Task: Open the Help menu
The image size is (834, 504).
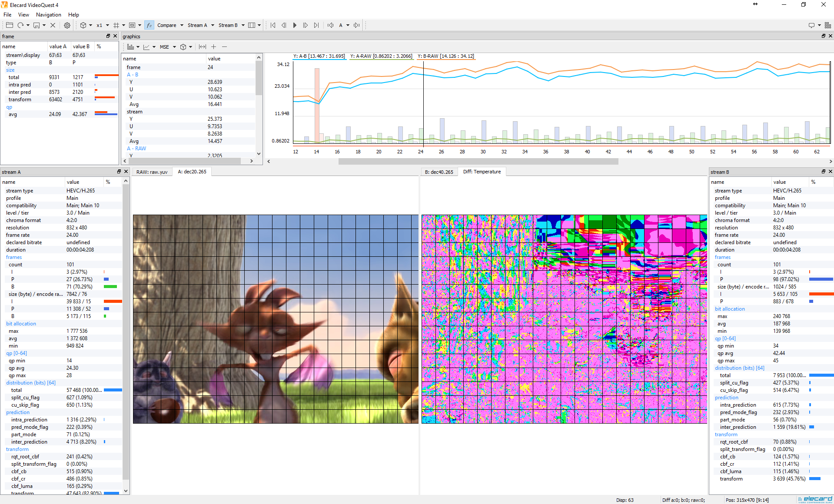Action: [x=73, y=15]
